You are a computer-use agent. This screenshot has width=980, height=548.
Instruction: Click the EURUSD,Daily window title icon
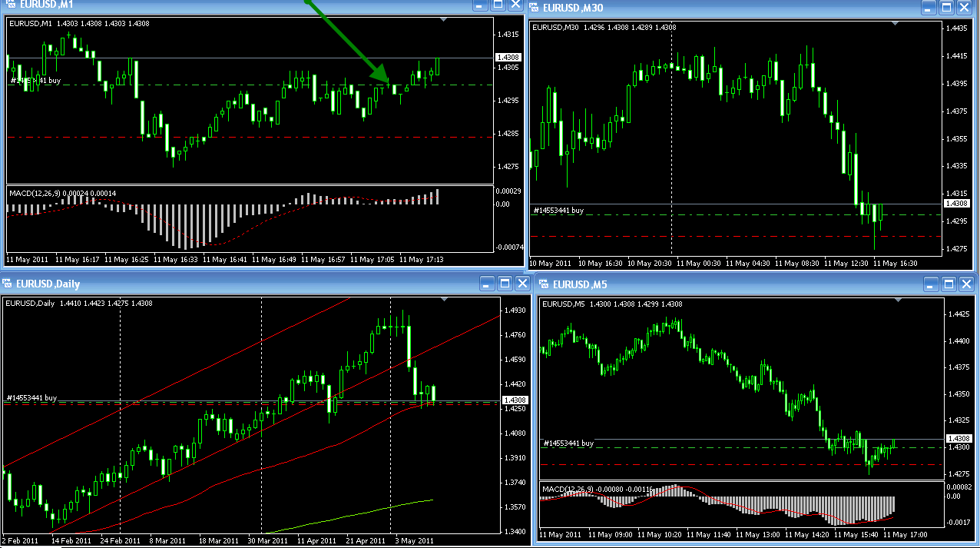pyautogui.click(x=8, y=284)
